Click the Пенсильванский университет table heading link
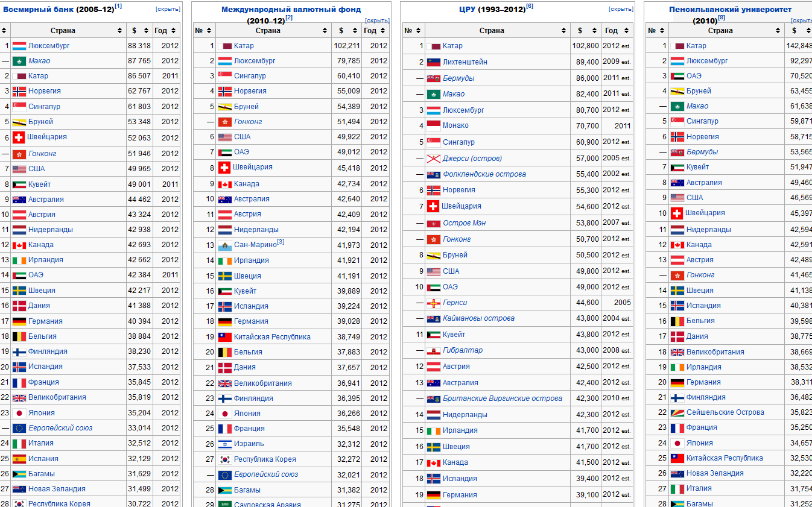Screen dimensions: 812x507 click(x=730, y=10)
